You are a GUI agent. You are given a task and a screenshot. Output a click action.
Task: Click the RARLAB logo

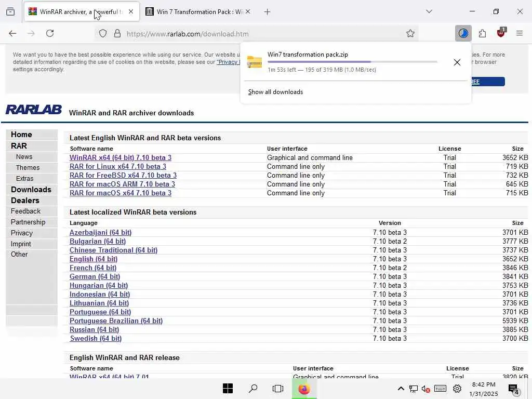(x=34, y=110)
